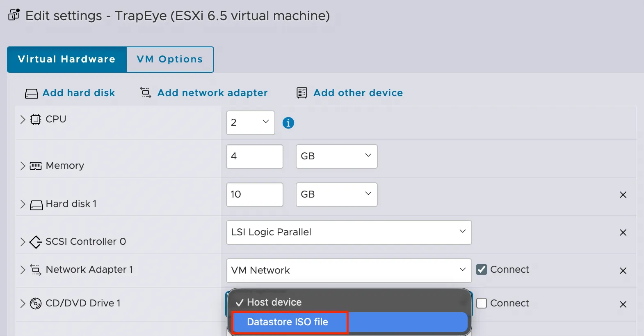
Task: Click the SCSI Controller 0 label
Action: 86,242
